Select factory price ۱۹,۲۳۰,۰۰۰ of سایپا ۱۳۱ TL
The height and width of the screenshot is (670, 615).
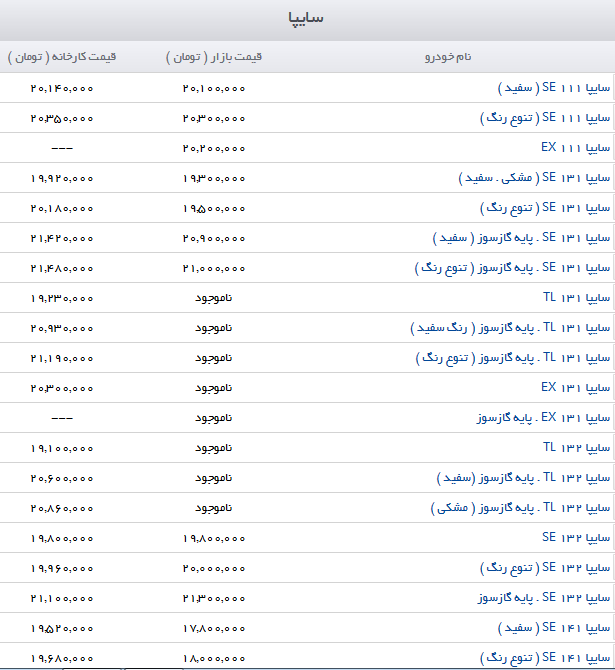[x=62, y=298]
